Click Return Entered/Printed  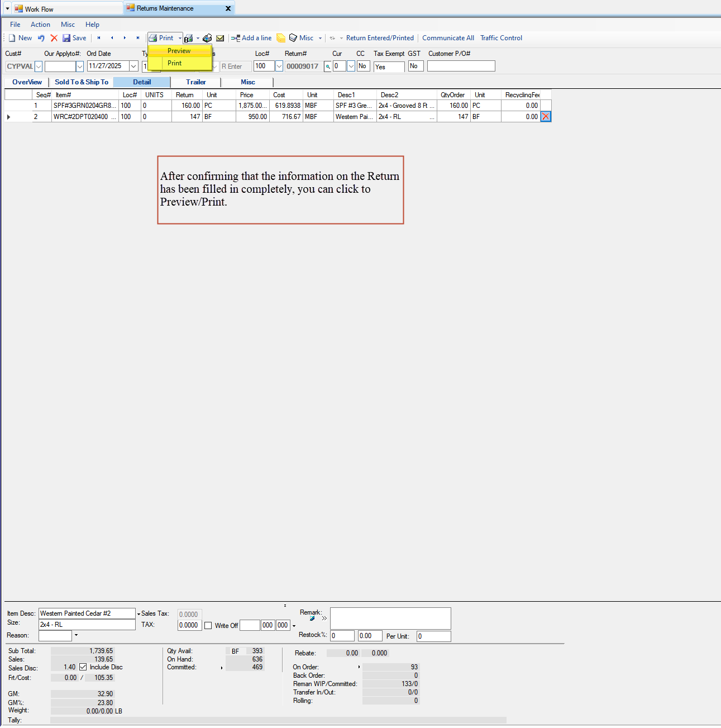pyautogui.click(x=380, y=37)
